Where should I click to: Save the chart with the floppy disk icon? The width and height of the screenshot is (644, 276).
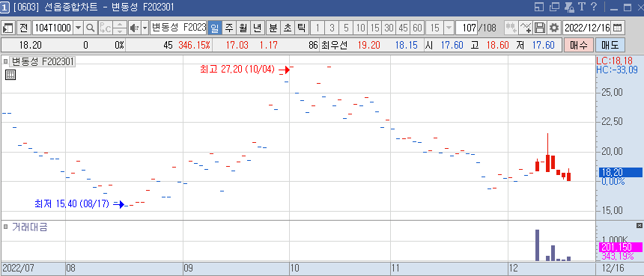coord(540,28)
